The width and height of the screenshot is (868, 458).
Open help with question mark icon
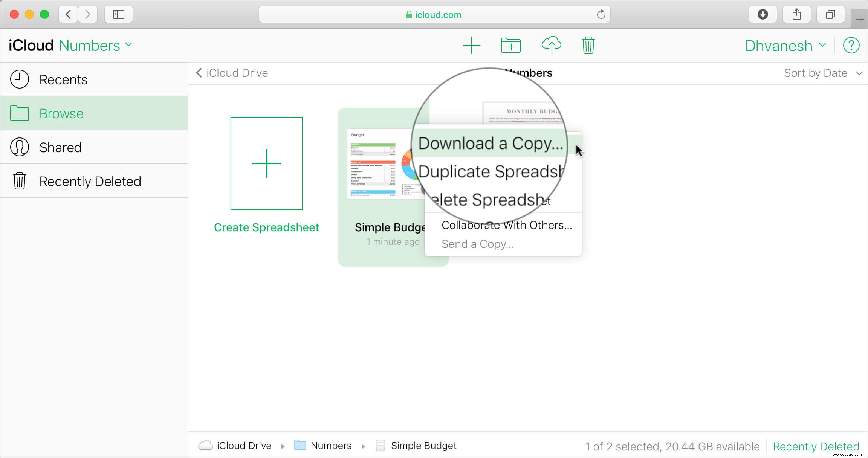pyautogui.click(x=851, y=46)
